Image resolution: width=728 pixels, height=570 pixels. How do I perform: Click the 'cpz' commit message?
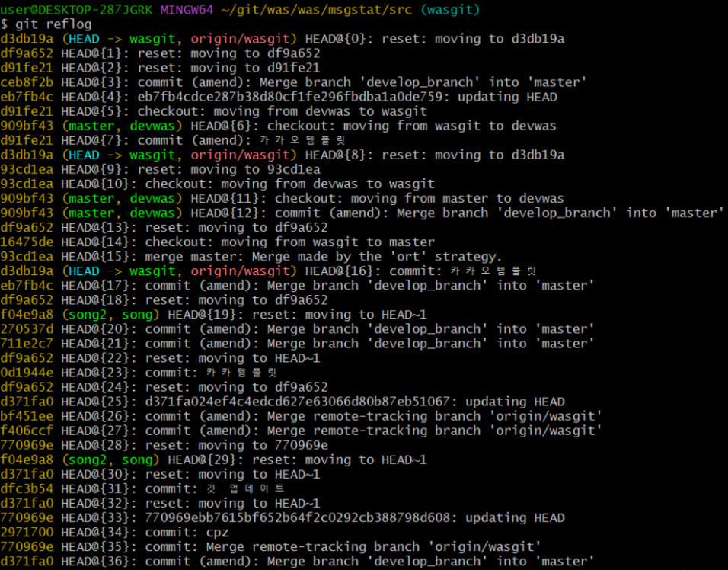tap(217, 533)
